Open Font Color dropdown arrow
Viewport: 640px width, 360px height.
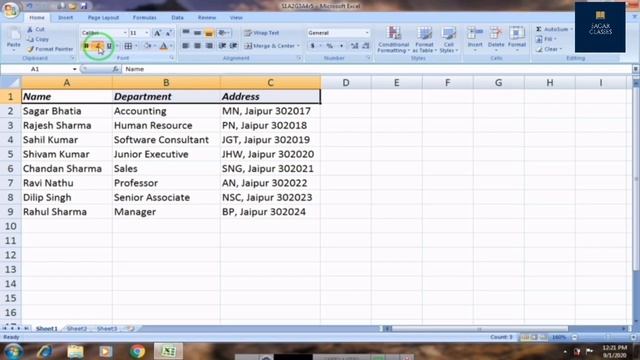(171, 46)
